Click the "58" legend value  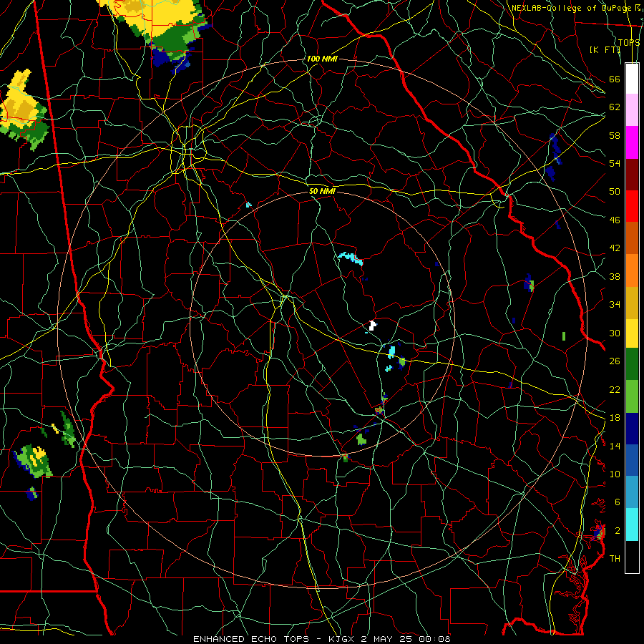pos(615,135)
